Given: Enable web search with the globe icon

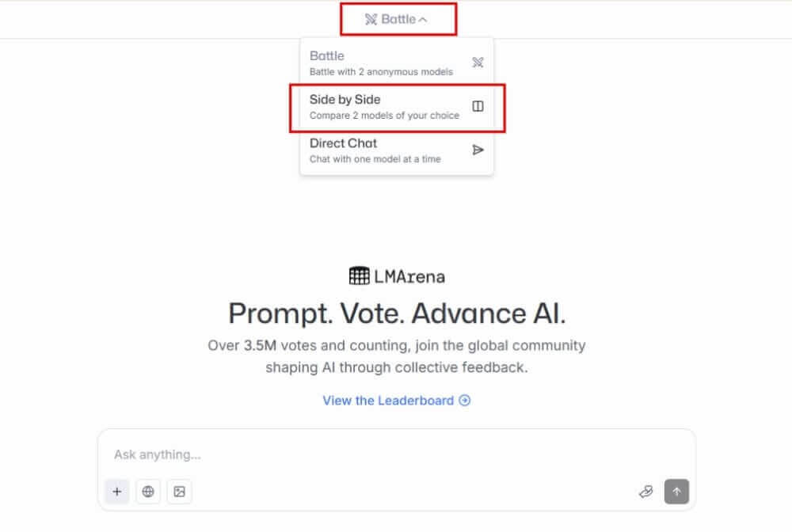Looking at the screenshot, I should point(147,491).
